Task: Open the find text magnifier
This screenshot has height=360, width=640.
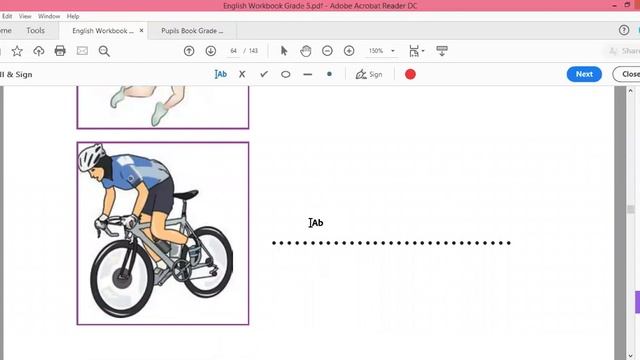Action: point(104,51)
